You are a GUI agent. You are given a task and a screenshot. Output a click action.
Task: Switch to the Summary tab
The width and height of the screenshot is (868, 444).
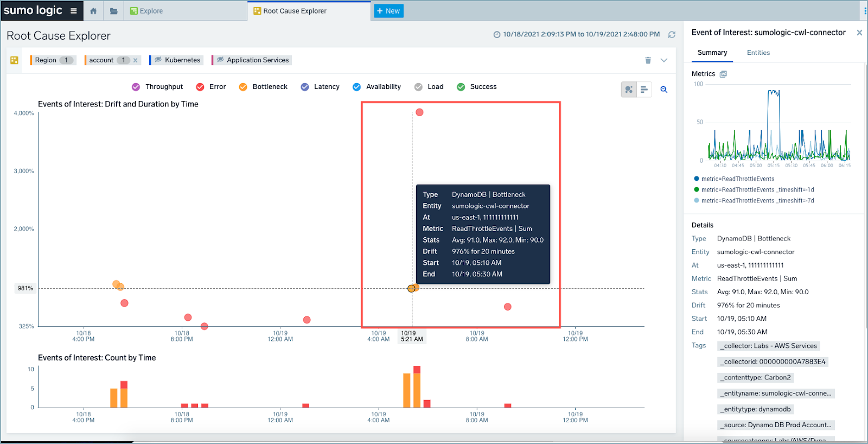(712, 53)
